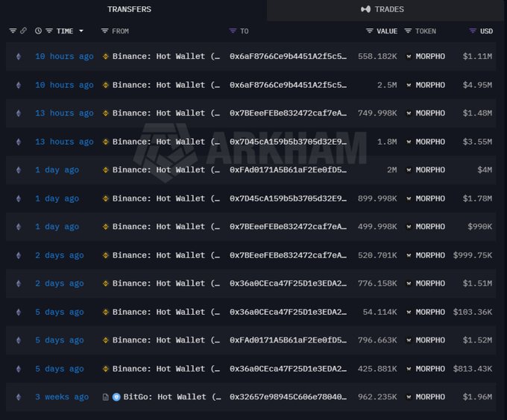Switch to the TRANSFERS tab

(x=129, y=9)
